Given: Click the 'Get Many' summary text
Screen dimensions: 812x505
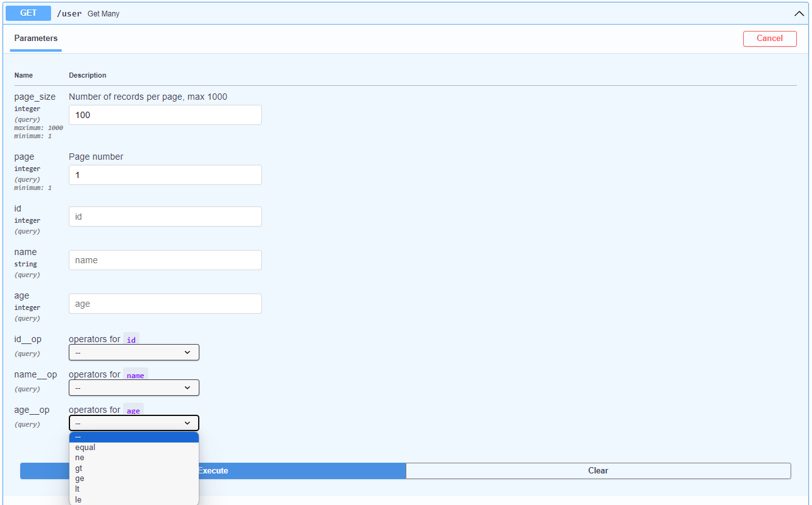Looking at the screenshot, I should point(103,14).
